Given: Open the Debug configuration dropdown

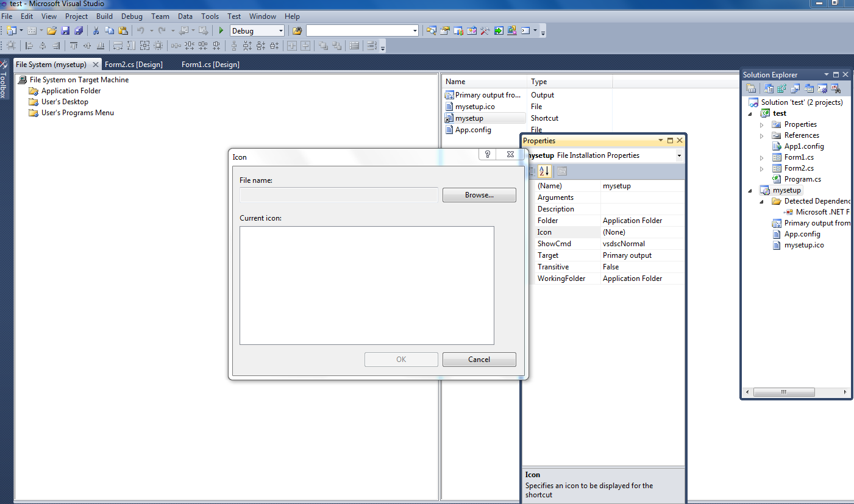Looking at the screenshot, I should (280, 30).
